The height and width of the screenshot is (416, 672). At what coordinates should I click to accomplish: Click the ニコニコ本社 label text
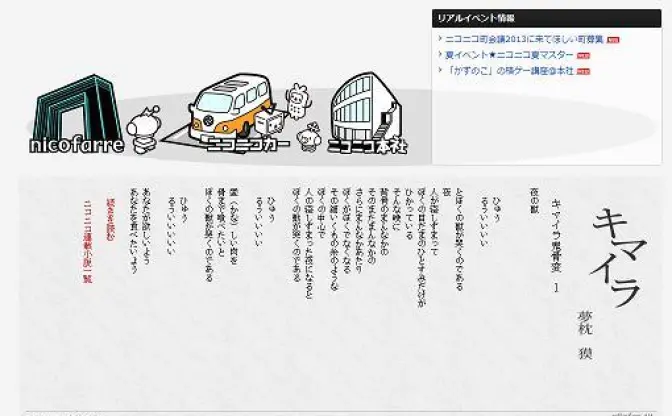367,146
